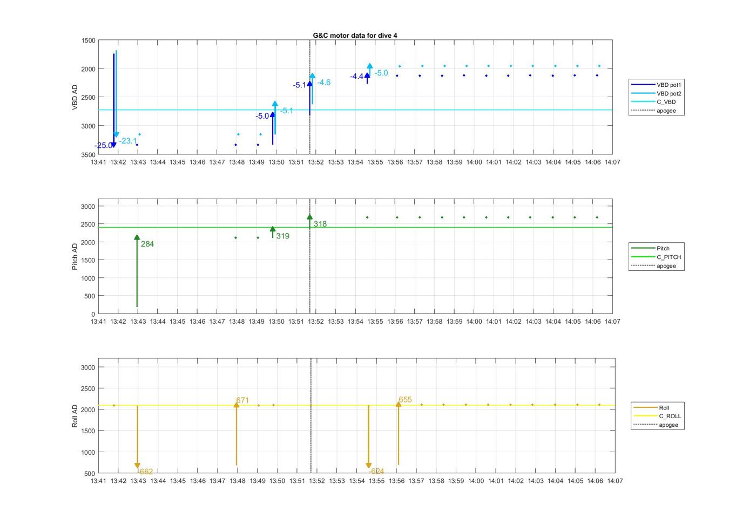Click the "318" pitch move label
756x532 pixels.
[320, 224]
